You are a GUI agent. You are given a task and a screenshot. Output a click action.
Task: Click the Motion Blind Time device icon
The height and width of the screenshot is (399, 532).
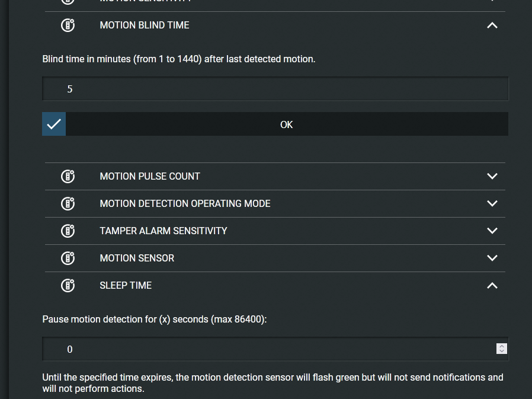pos(68,25)
